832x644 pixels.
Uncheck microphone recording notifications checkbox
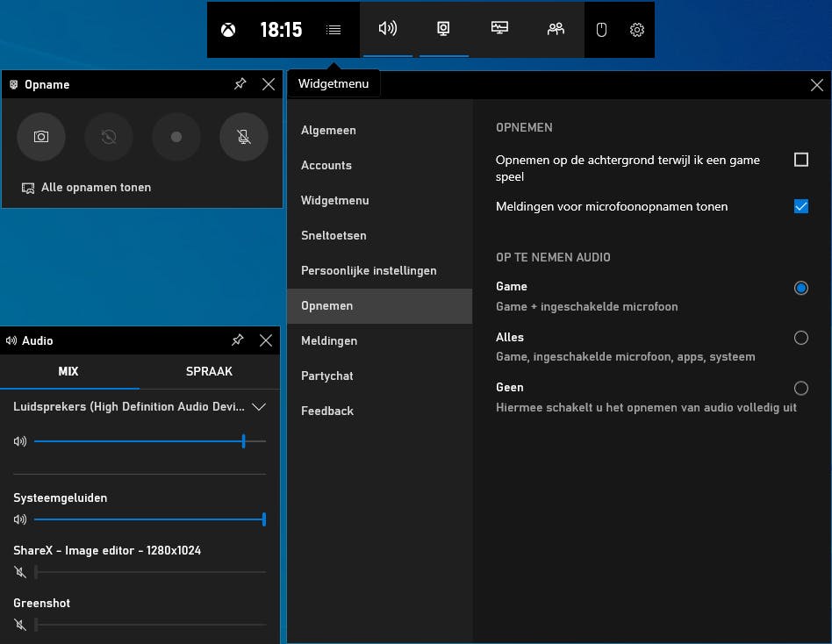coord(800,207)
